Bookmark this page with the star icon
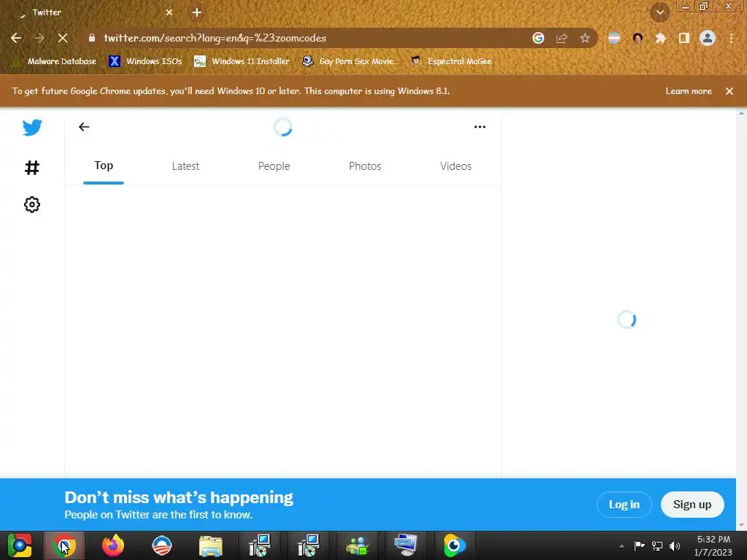747x560 pixels. tap(585, 38)
